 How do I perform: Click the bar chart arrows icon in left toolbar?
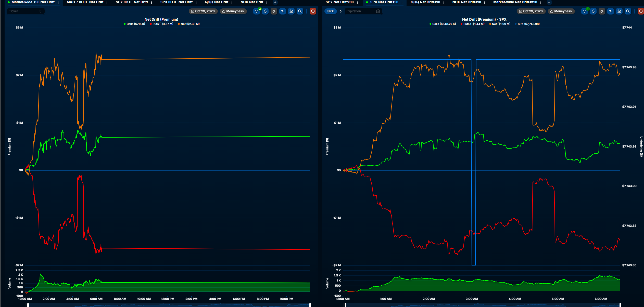pyautogui.click(x=291, y=11)
